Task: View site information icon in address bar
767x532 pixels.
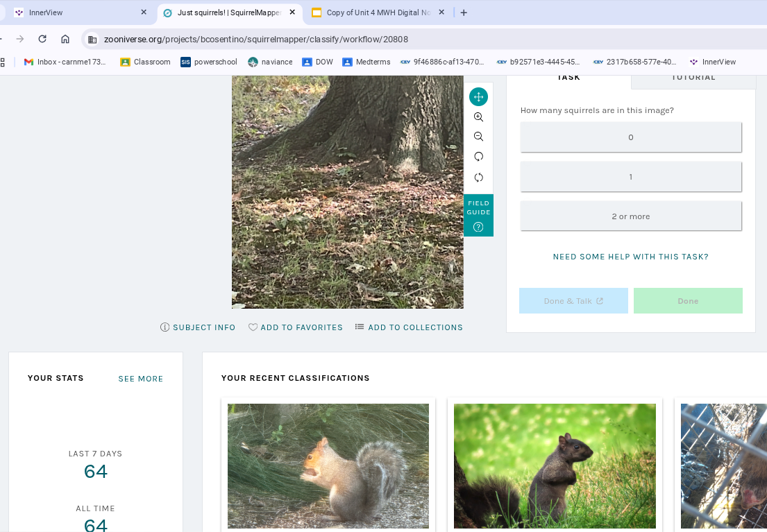Action: point(92,39)
